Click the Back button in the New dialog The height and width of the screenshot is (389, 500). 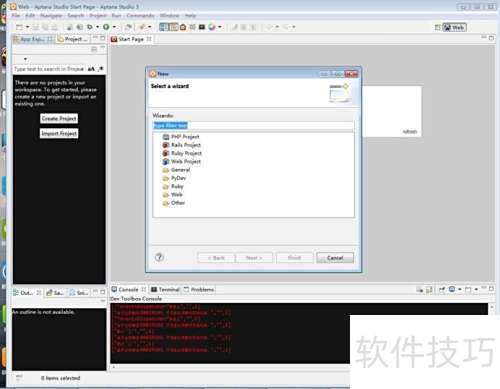click(x=216, y=258)
